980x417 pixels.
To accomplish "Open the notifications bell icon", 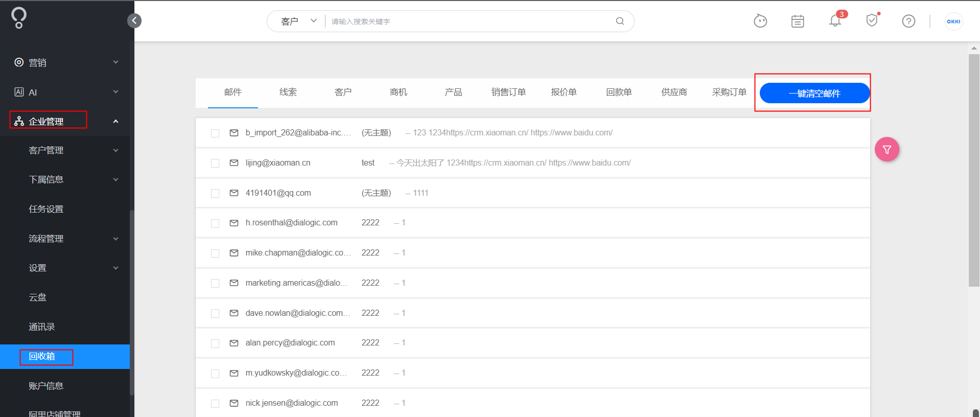I will pyautogui.click(x=835, y=20).
